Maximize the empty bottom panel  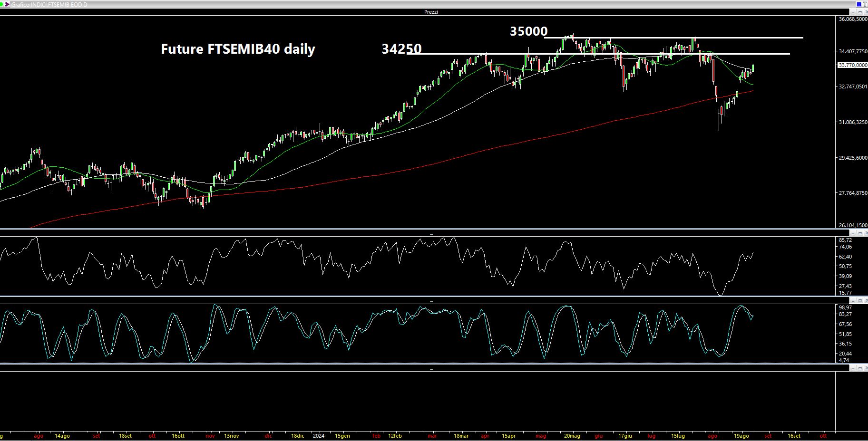pos(860,368)
